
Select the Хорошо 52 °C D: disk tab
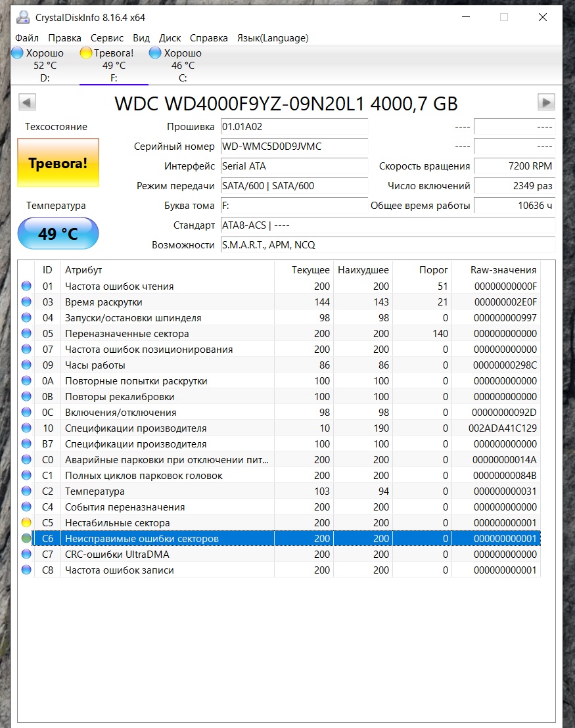[45, 66]
